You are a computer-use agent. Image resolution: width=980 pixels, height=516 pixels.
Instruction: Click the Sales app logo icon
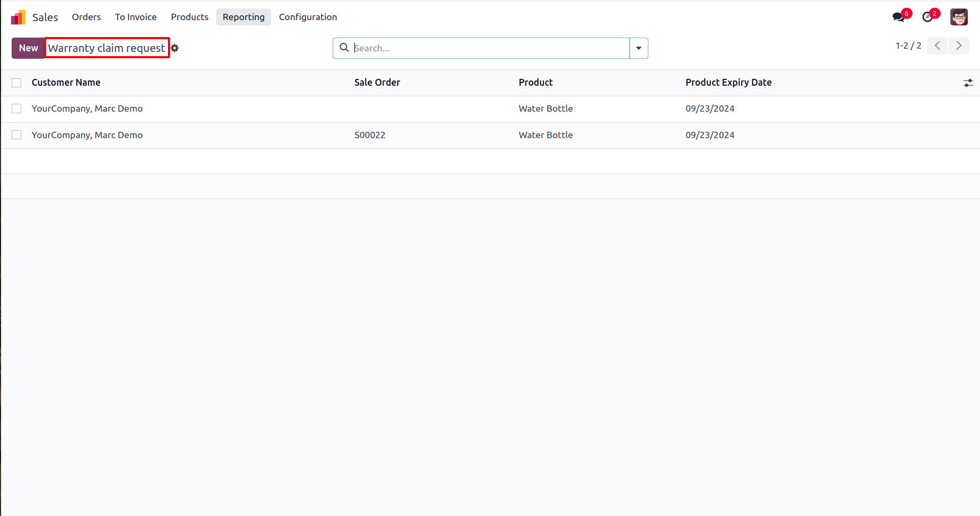pos(18,17)
